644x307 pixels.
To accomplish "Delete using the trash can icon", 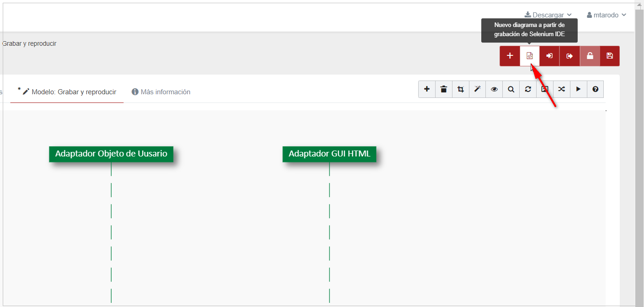I will coord(444,89).
